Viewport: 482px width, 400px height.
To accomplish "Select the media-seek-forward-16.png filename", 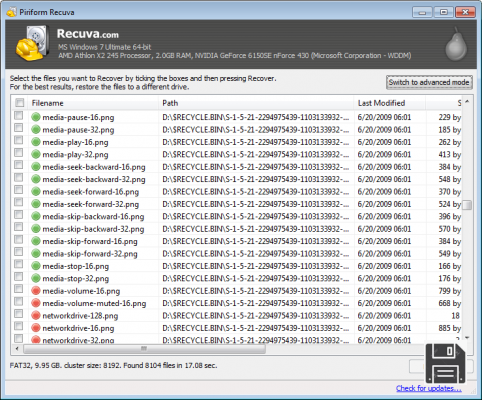I will click(x=91, y=192).
